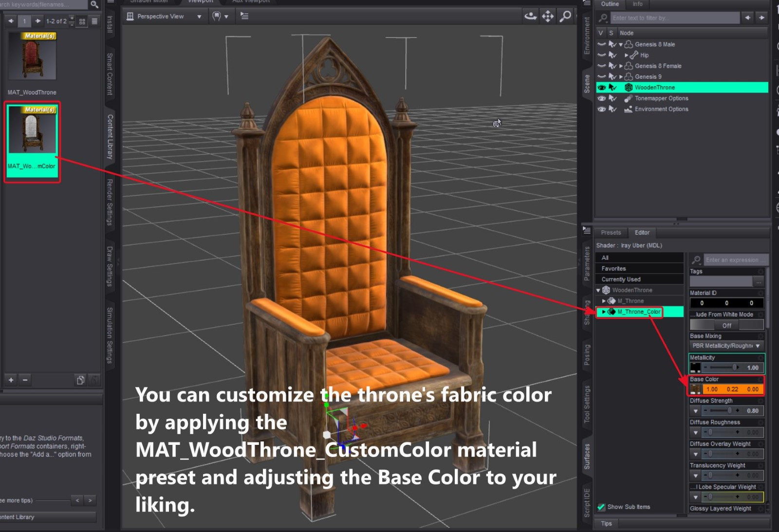Click the Environment Options node icon
The image size is (779, 532).
(628, 109)
